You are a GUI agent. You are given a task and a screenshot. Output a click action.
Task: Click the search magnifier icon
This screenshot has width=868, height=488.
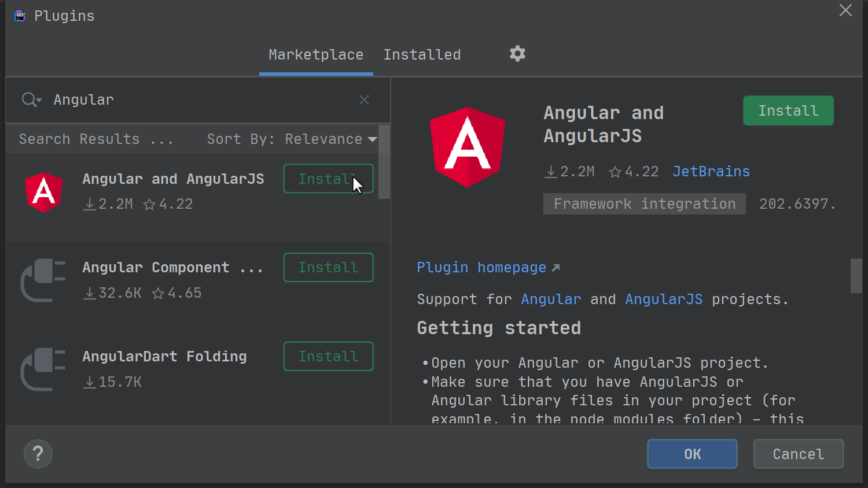[30, 100]
